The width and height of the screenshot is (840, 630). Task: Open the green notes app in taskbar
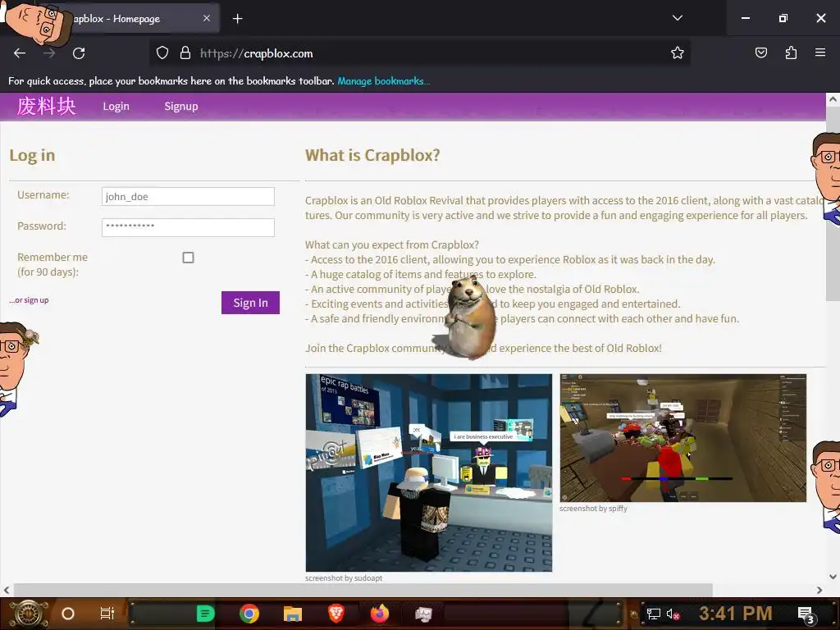pyautogui.click(x=205, y=614)
